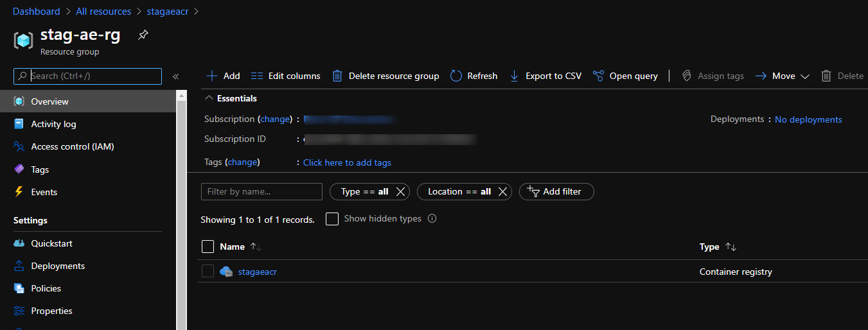The height and width of the screenshot is (330, 868).
Task: Click the Open query icon
Action: tap(598, 76)
